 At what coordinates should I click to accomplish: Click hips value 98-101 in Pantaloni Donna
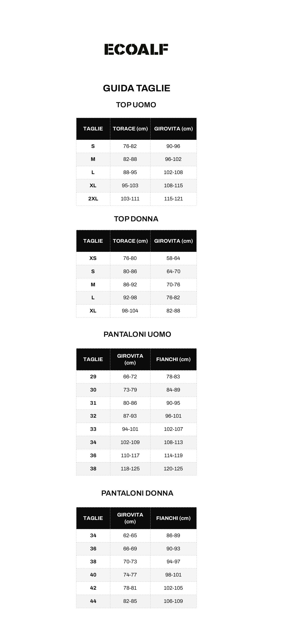pos(173,575)
